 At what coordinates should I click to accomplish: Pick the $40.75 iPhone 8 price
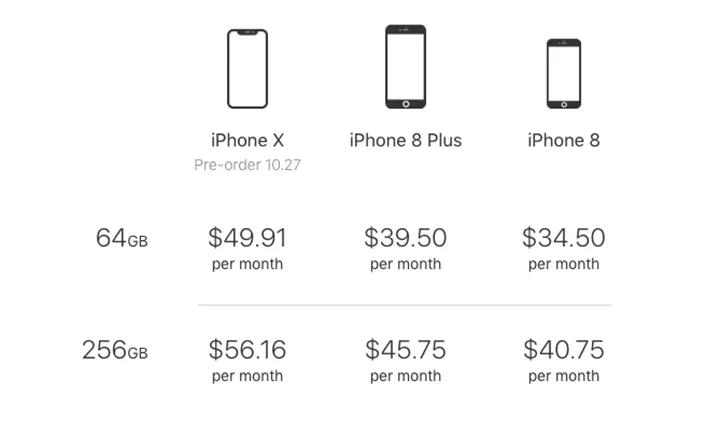point(563,350)
